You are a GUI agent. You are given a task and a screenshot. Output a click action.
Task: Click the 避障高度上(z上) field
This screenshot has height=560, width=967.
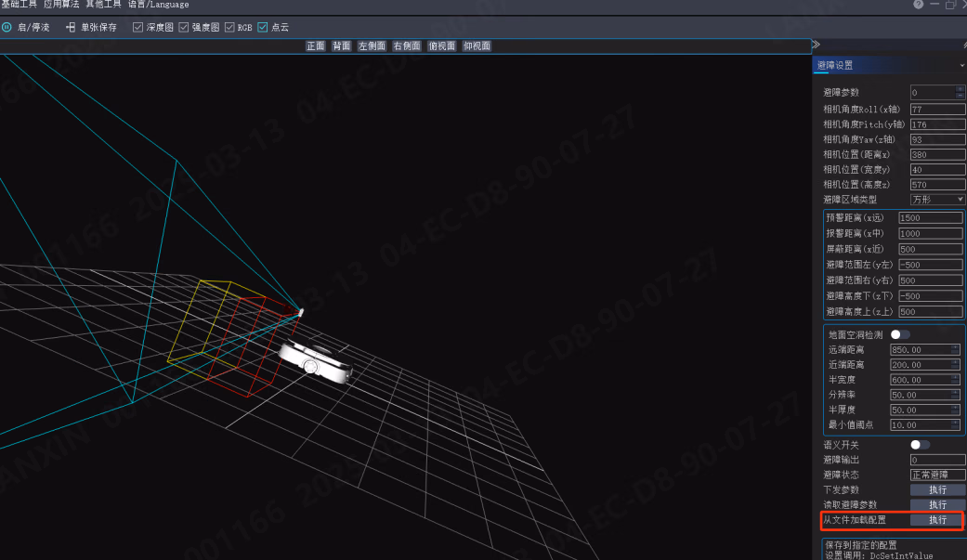pos(930,311)
